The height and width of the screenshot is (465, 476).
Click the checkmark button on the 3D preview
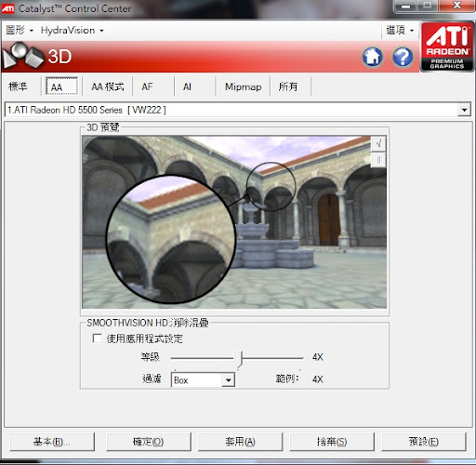pos(378,143)
